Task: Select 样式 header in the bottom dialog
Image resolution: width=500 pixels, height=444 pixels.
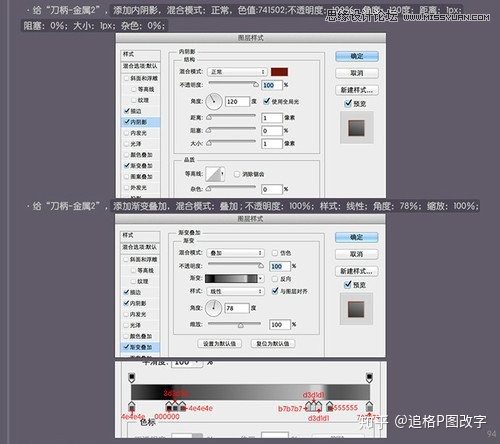Action: tap(140, 235)
